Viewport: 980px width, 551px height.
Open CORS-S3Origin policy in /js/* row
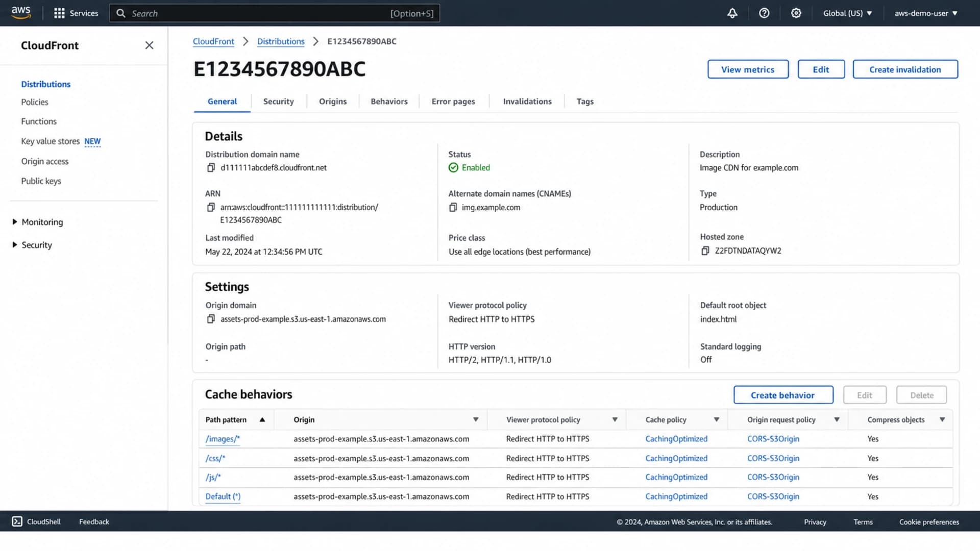[x=773, y=477]
